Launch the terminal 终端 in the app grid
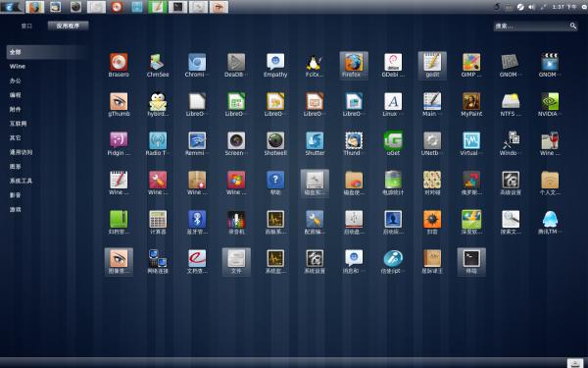 click(x=471, y=261)
